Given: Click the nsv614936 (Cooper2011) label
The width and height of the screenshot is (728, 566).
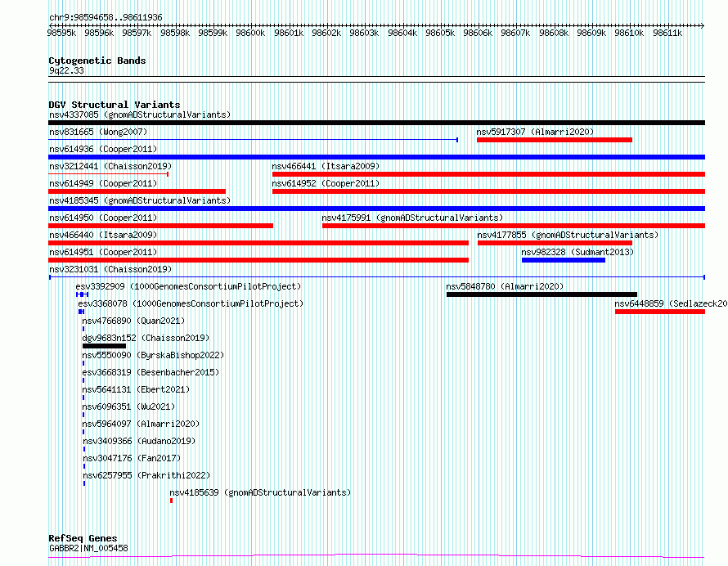Looking at the screenshot, I should click(x=103, y=149).
